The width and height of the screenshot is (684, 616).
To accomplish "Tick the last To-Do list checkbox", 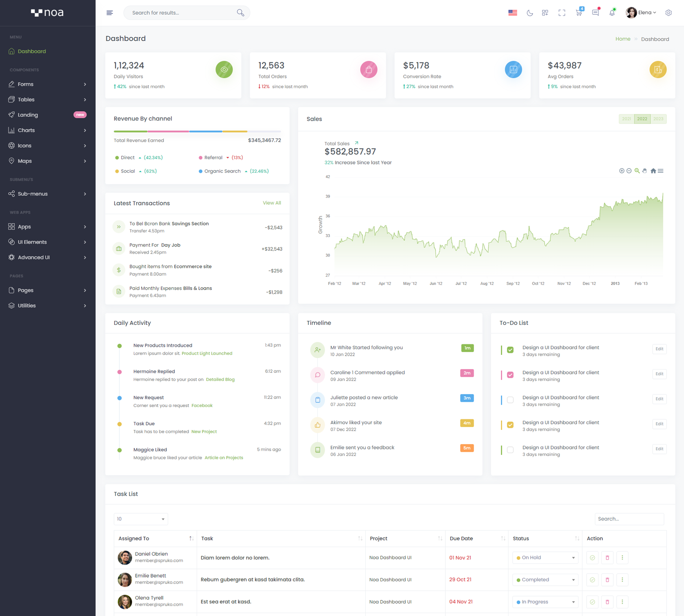I will coord(510,450).
